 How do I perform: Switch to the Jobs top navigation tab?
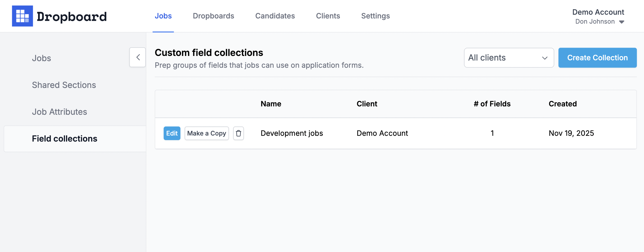(163, 16)
